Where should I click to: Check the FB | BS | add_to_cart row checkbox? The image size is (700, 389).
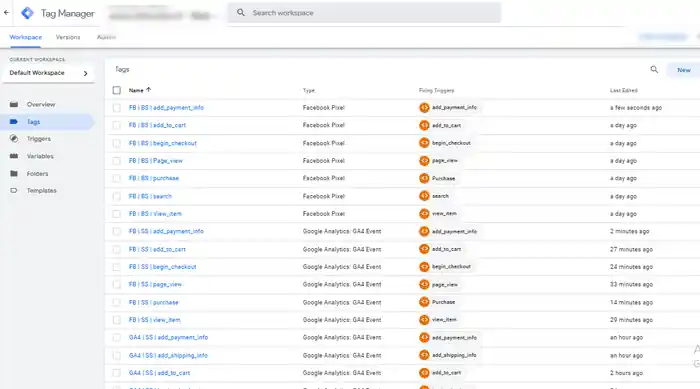117,125
